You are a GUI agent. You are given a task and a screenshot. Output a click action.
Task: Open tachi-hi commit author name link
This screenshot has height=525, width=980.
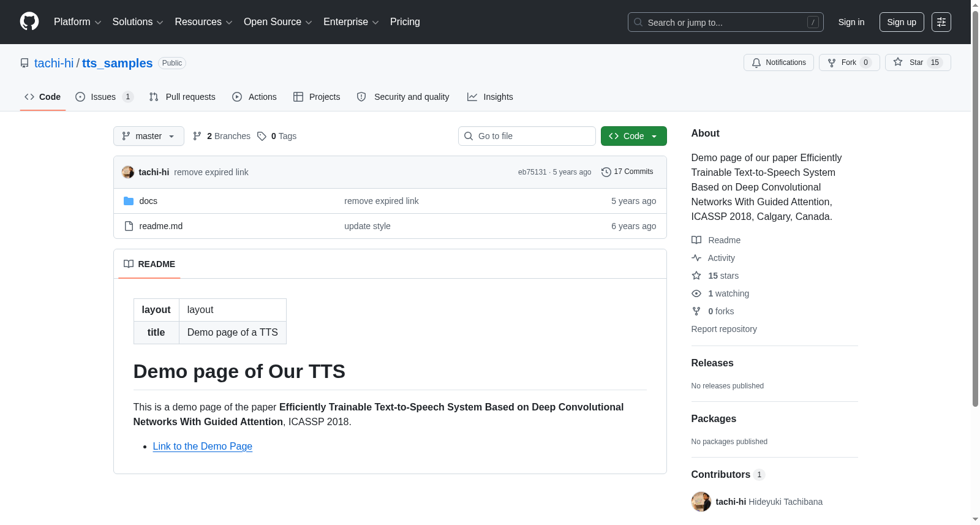(x=154, y=172)
